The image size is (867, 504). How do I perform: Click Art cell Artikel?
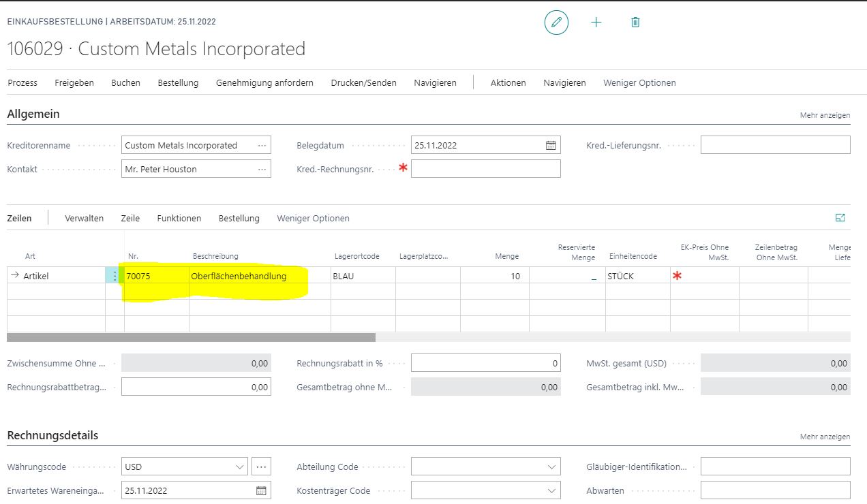[57, 276]
